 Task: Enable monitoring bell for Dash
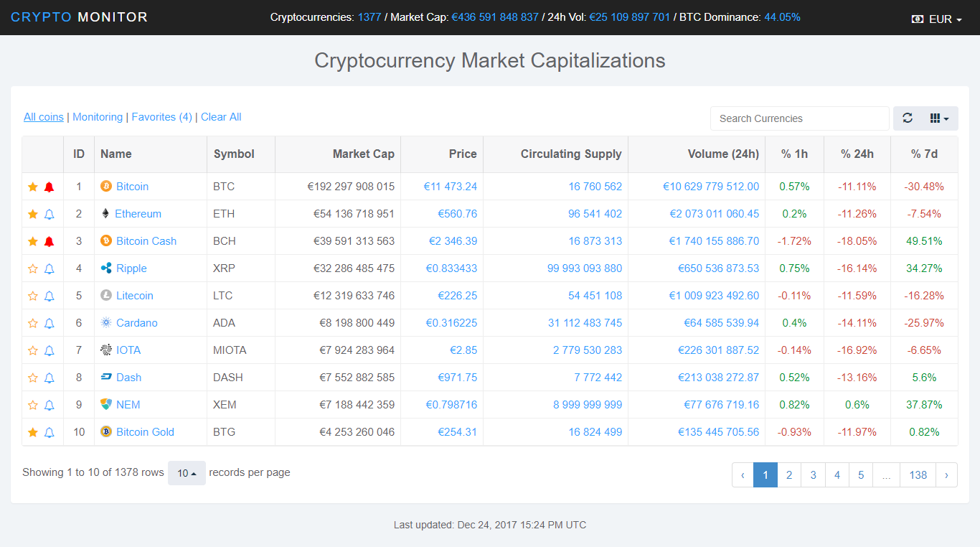(49, 378)
